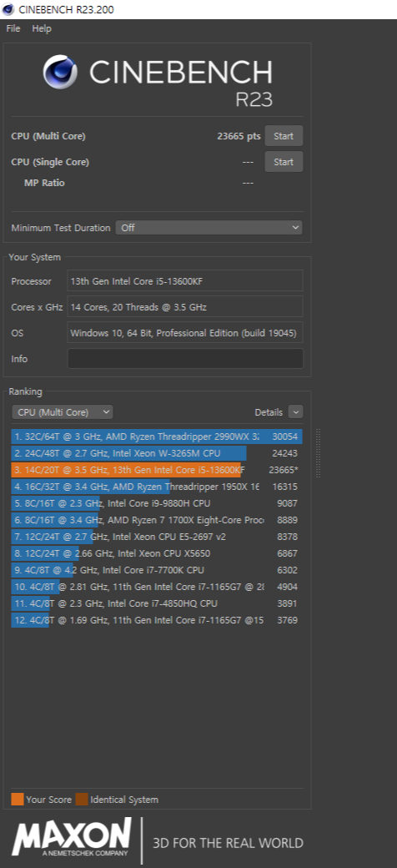Click the Your Score orange legend swatch
397x868 pixels.
[18, 800]
